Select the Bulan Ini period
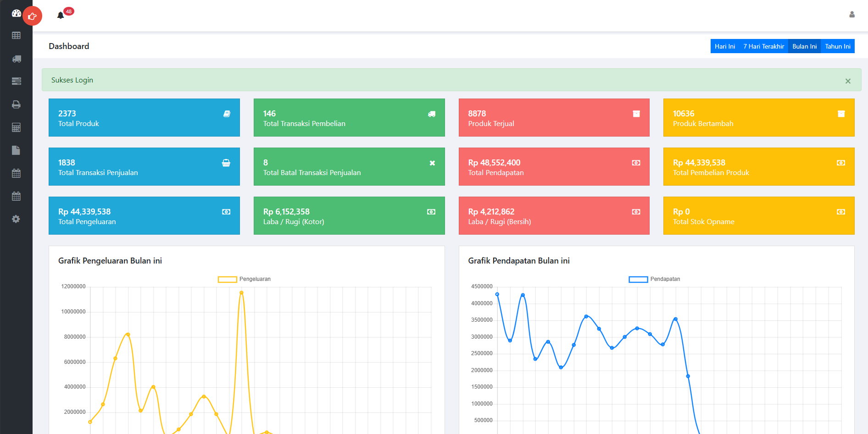This screenshot has height=434, width=868. tap(805, 46)
